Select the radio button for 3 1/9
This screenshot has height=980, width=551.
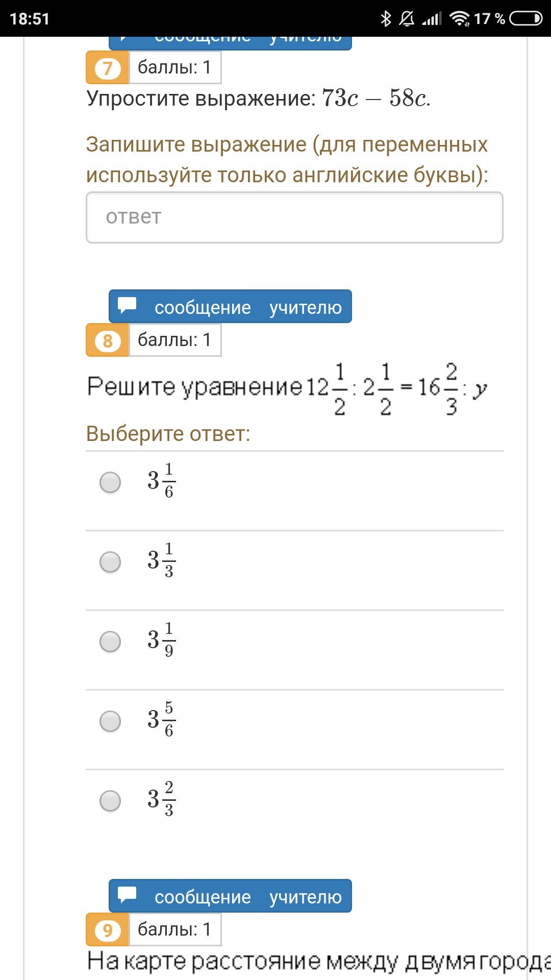pyautogui.click(x=110, y=642)
